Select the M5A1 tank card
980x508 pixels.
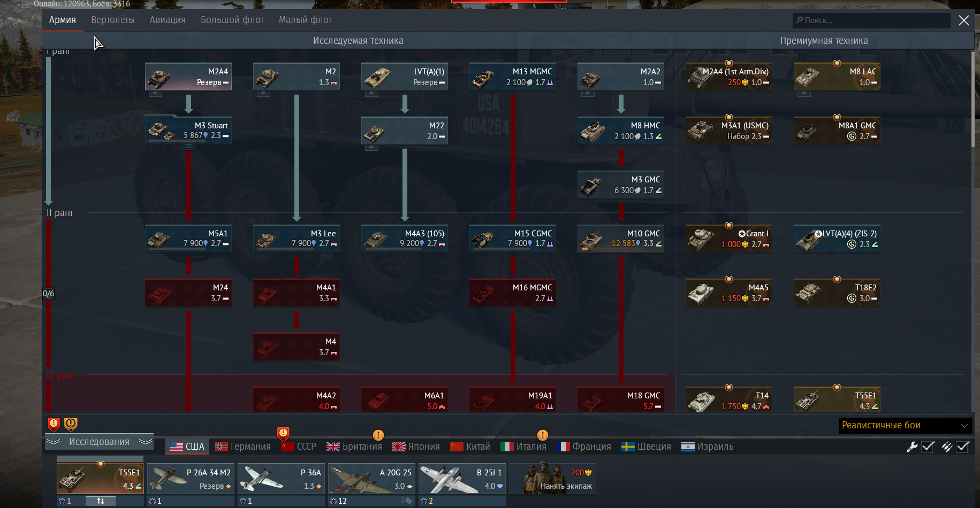pyautogui.click(x=188, y=238)
